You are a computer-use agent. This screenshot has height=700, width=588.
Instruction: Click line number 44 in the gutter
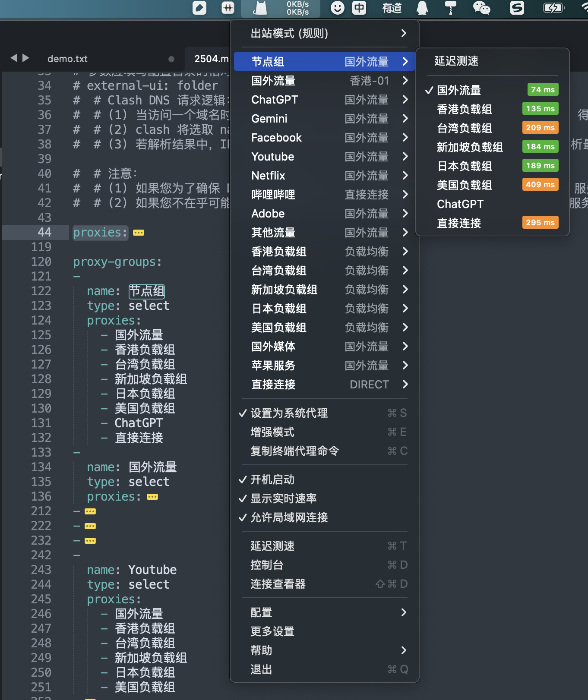(x=44, y=233)
